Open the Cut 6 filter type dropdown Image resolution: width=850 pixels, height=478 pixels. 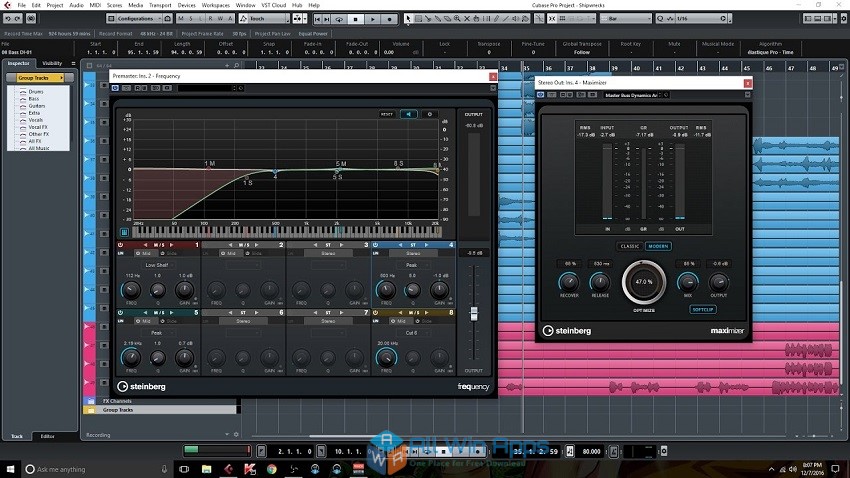[x=412, y=333]
